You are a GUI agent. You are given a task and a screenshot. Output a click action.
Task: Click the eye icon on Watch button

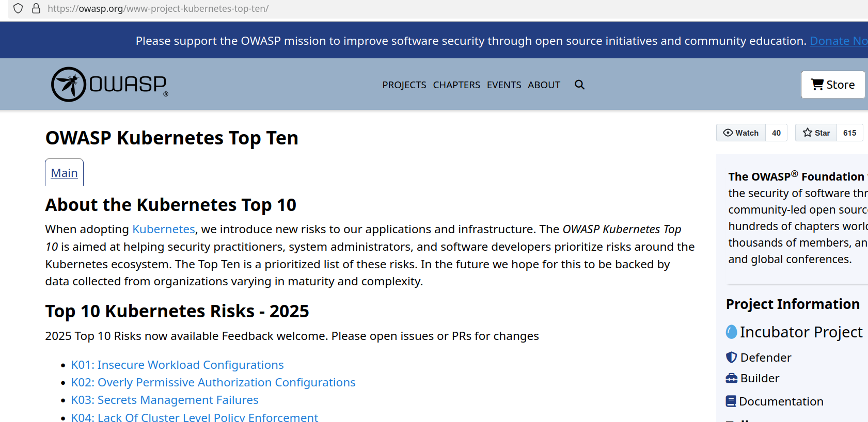pos(728,133)
